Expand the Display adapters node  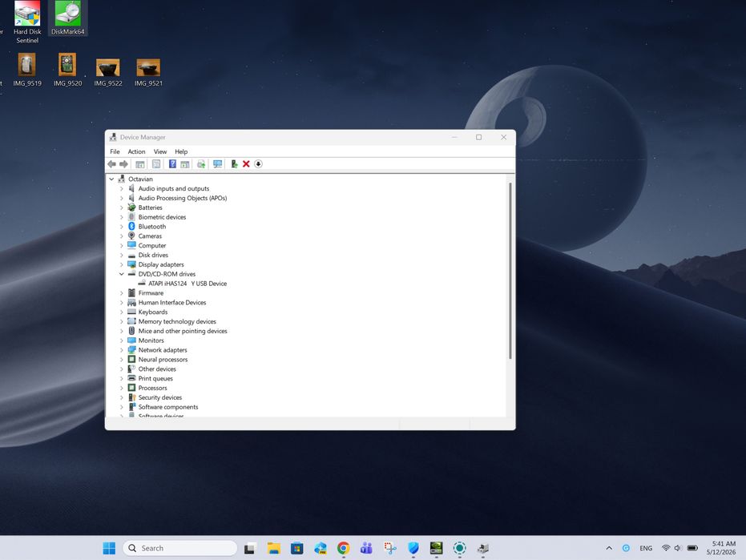click(x=121, y=264)
